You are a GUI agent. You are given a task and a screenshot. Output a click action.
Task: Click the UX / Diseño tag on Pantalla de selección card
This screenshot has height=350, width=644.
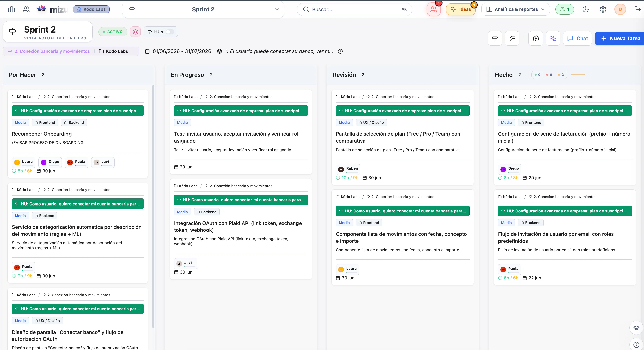tap(371, 122)
